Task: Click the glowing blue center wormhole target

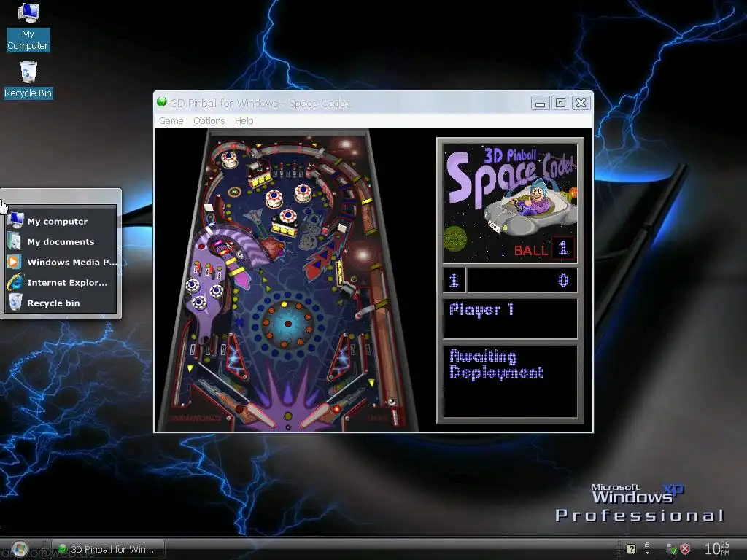Action: click(287, 323)
